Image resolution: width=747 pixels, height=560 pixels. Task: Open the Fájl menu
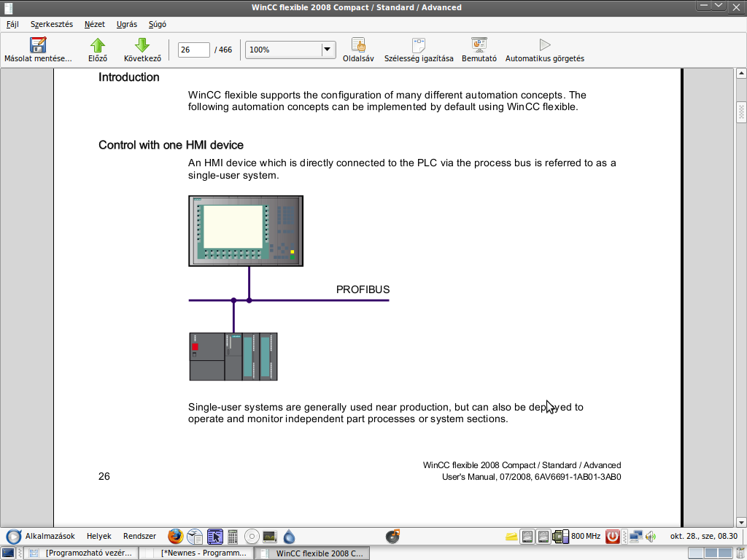point(12,24)
